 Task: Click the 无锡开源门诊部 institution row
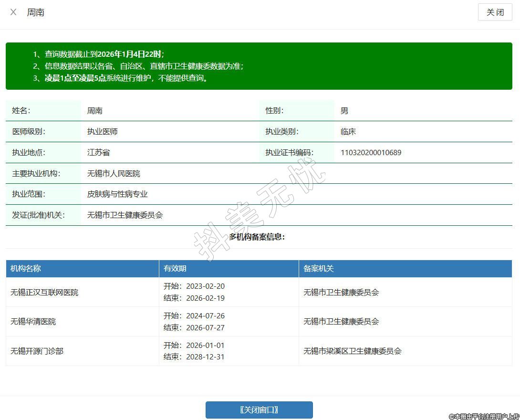pyautogui.click(x=37, y=351)
